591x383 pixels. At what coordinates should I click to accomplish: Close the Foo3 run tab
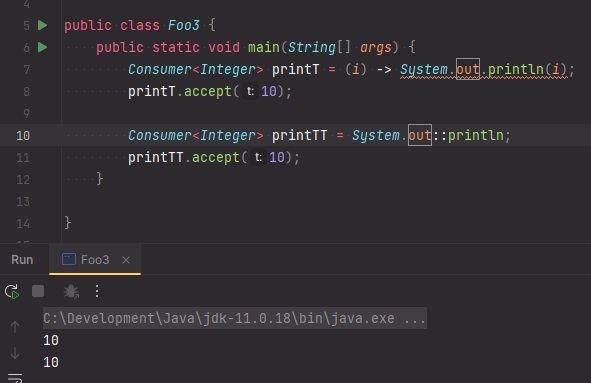tap(126, 260)
